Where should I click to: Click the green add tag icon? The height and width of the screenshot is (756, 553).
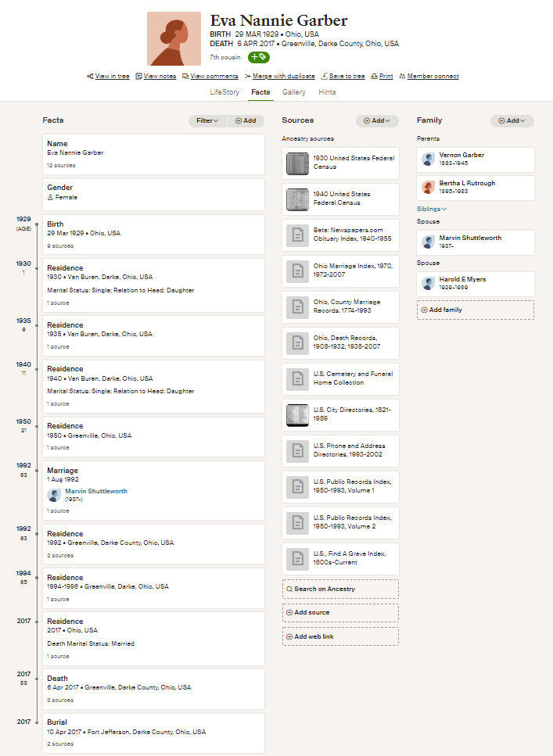259,57
